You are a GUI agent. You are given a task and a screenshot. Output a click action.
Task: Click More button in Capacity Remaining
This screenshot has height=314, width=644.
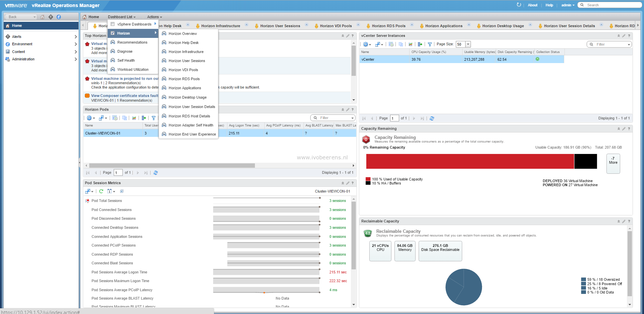coord(613,163)
